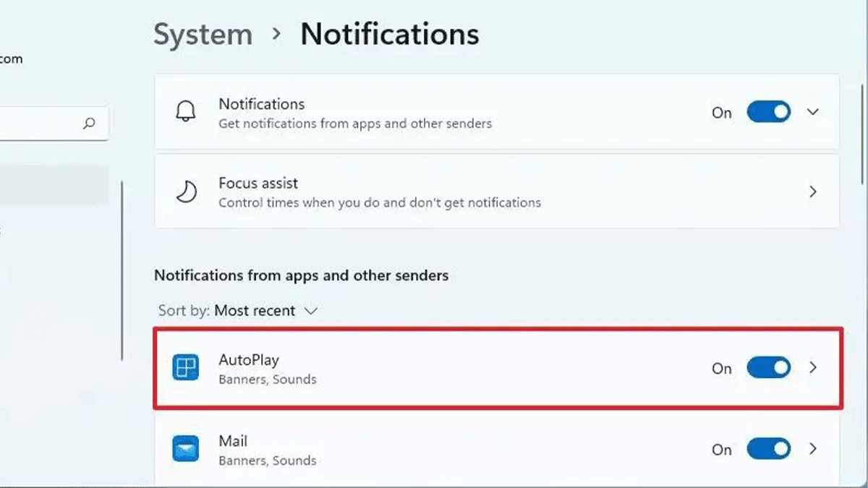
Task: Select the AutoPlay entry name
Action: click(248, 359)
